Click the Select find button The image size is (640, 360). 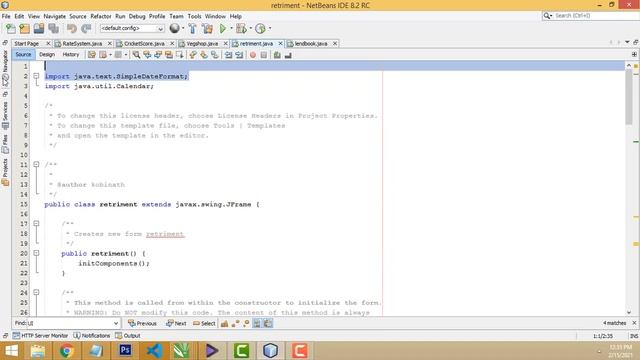[204, 323]
